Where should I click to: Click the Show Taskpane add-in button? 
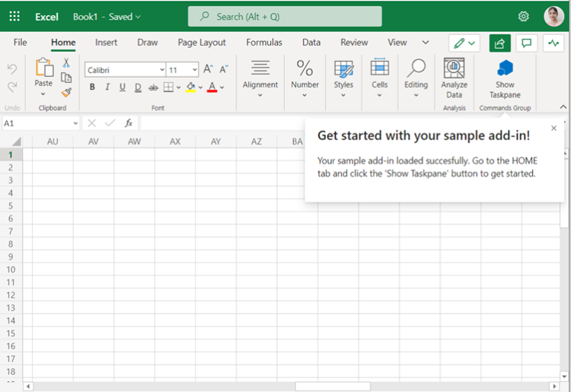point(505,78)
